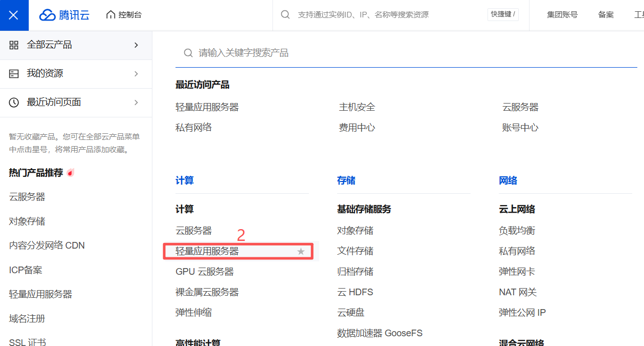Viewport: 644px width, 346px height.
Task: Open GPU 云服务器 product
Action: click(205, 272)
